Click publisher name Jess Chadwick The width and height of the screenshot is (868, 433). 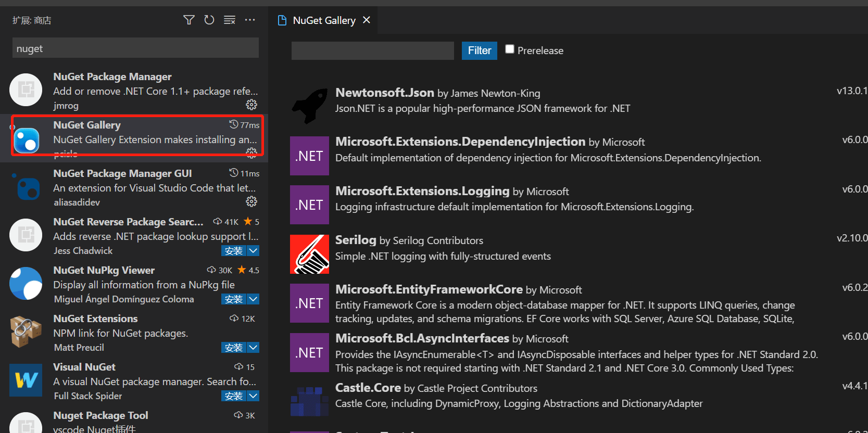pos(83,251)
